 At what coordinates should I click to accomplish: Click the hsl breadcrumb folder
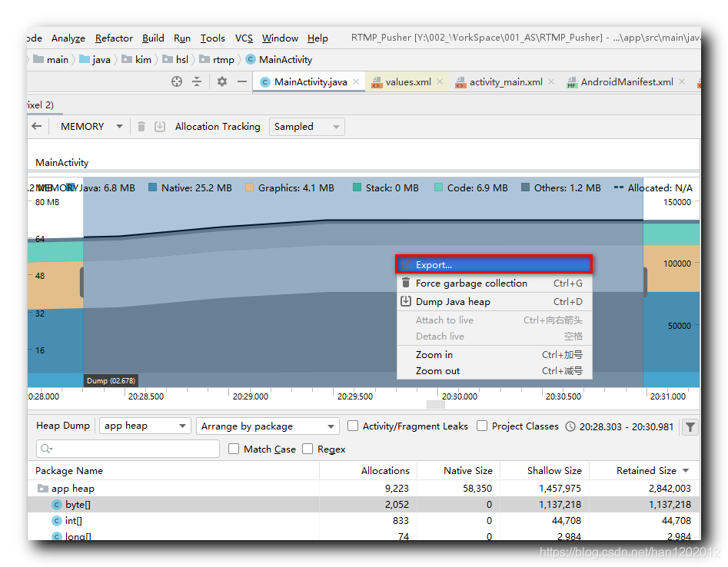pyautogui.click(x=176, y=59)
